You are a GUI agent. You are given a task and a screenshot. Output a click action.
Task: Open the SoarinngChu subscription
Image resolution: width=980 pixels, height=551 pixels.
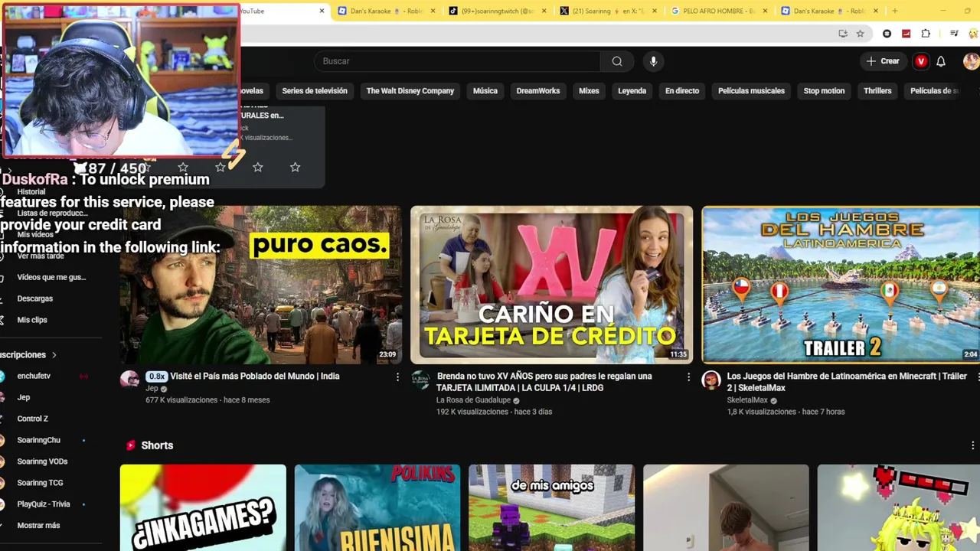tap(38, 440)
